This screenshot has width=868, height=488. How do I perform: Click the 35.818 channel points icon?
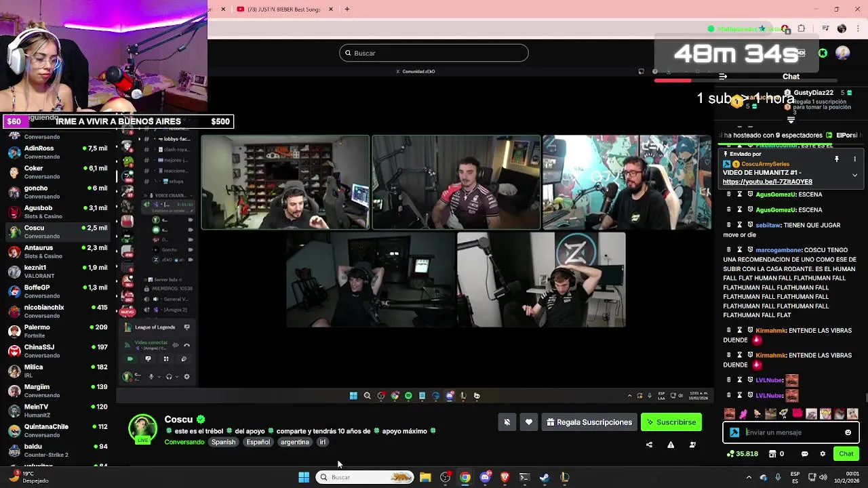(x=731, y=453)
